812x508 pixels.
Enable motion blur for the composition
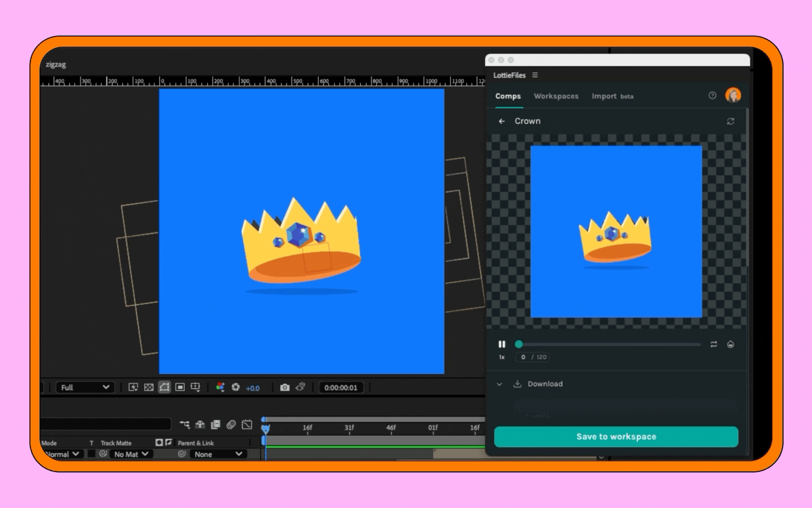pyautogui.click(x=231, y=425)
